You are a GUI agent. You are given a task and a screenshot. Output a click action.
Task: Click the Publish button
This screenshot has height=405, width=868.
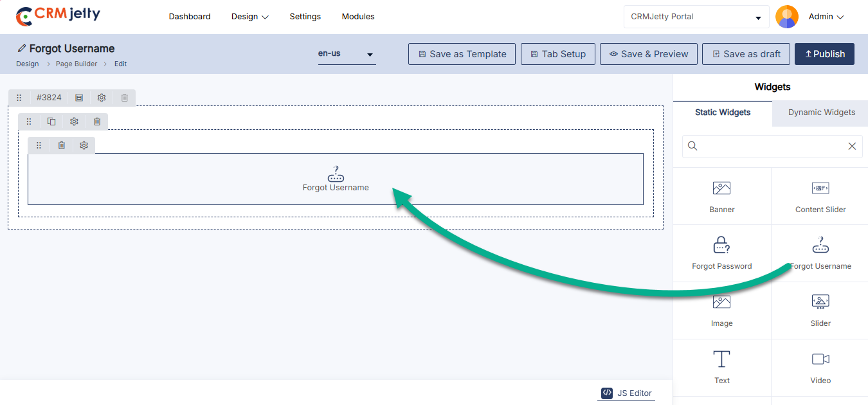tap(824, 54)
